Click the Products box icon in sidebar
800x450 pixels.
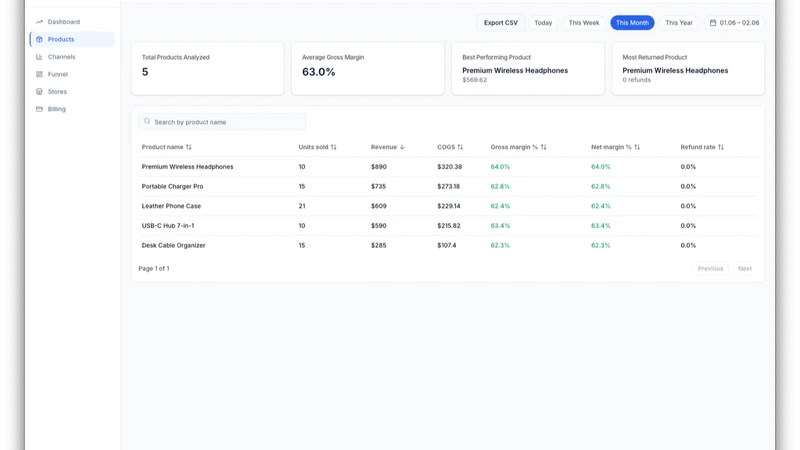point(39,39)
